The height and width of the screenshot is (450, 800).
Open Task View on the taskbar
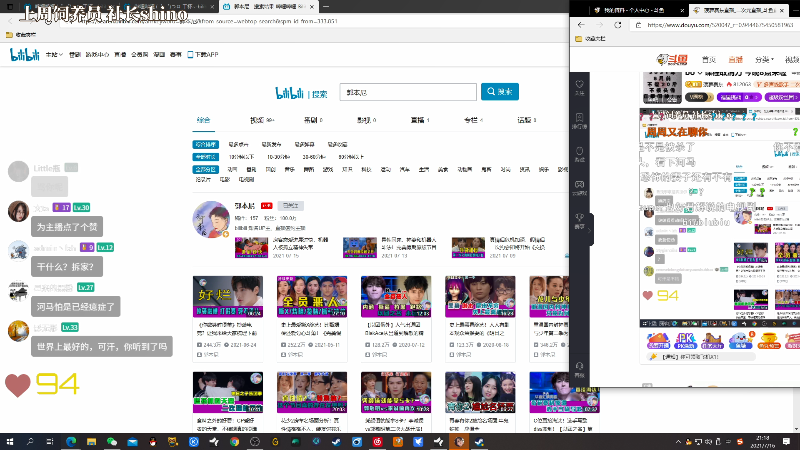[x=50, y=442]
